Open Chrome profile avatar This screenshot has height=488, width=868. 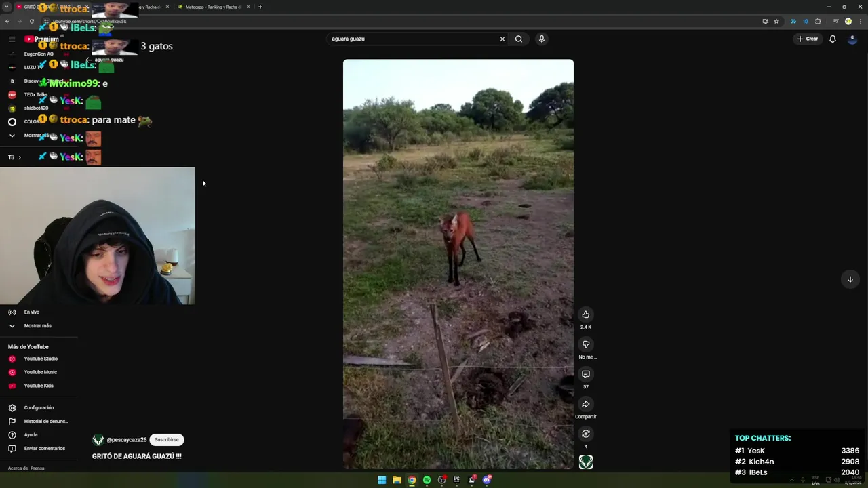coord(848,21)
